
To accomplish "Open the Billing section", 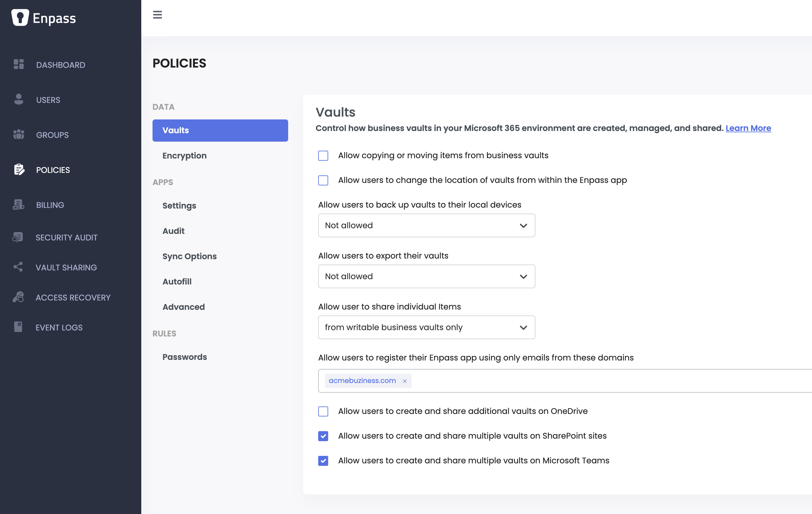I will (x=50, y=205).
